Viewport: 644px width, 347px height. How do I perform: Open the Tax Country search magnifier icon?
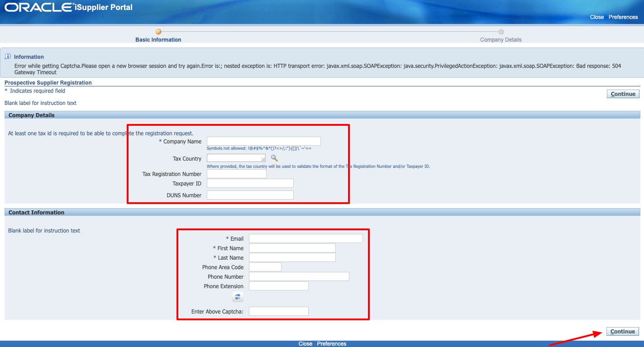click(274, 158)
